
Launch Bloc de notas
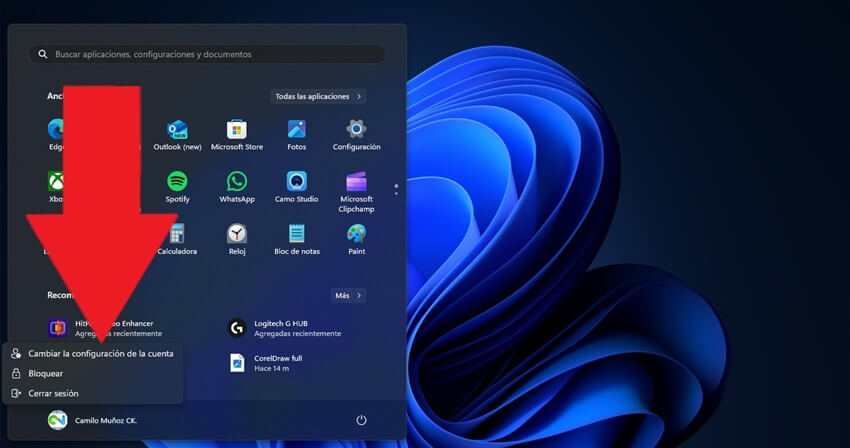(x=297, y=239)
